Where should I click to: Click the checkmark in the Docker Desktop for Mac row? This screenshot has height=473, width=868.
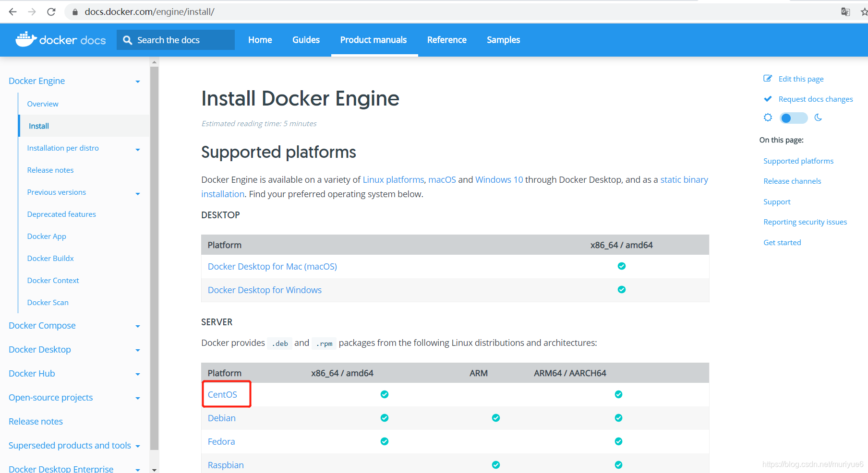click(622, 266)
